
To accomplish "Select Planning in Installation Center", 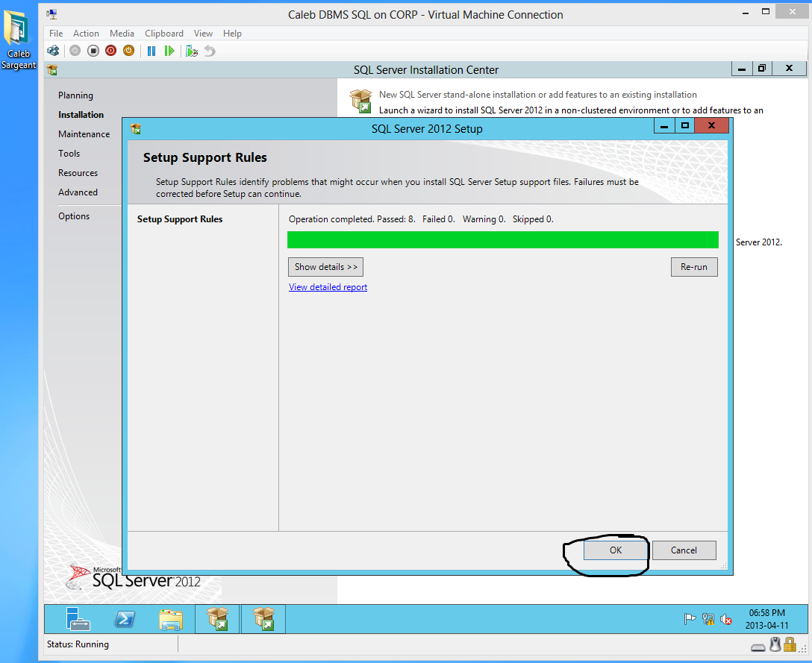I will pos(75,95).
